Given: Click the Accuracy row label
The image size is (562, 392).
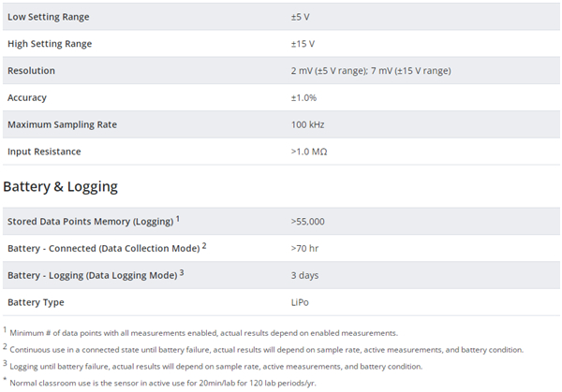Looking at the screenshot, I should [x=27, y=97].
